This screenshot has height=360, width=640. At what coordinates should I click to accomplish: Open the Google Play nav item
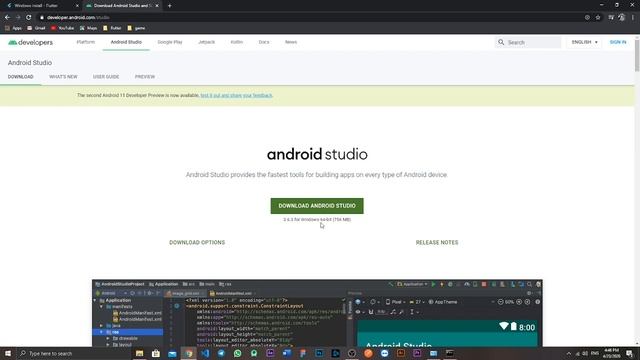pos(170,42)
